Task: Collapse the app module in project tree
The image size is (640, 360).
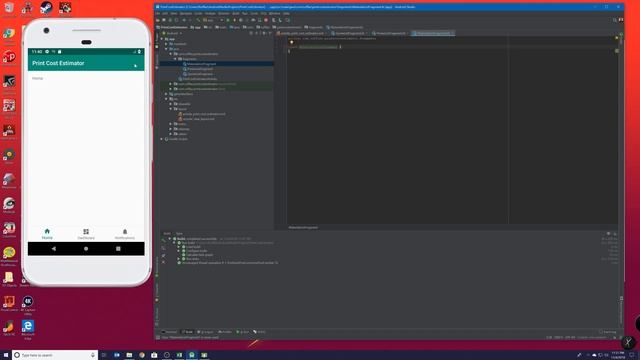Action: [x=162, y=39]
